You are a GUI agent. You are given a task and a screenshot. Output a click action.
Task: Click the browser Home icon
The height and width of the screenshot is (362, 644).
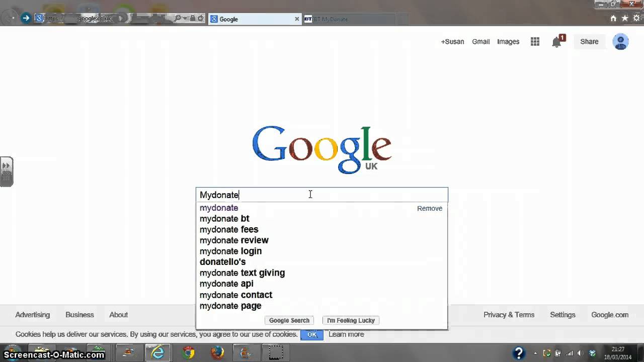point(613,18)
